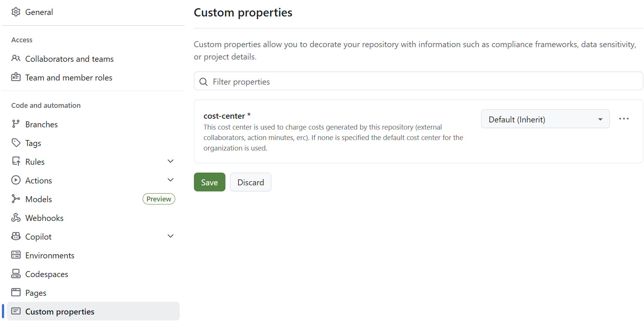Click the General gear icon

click(x=16, y=12)
